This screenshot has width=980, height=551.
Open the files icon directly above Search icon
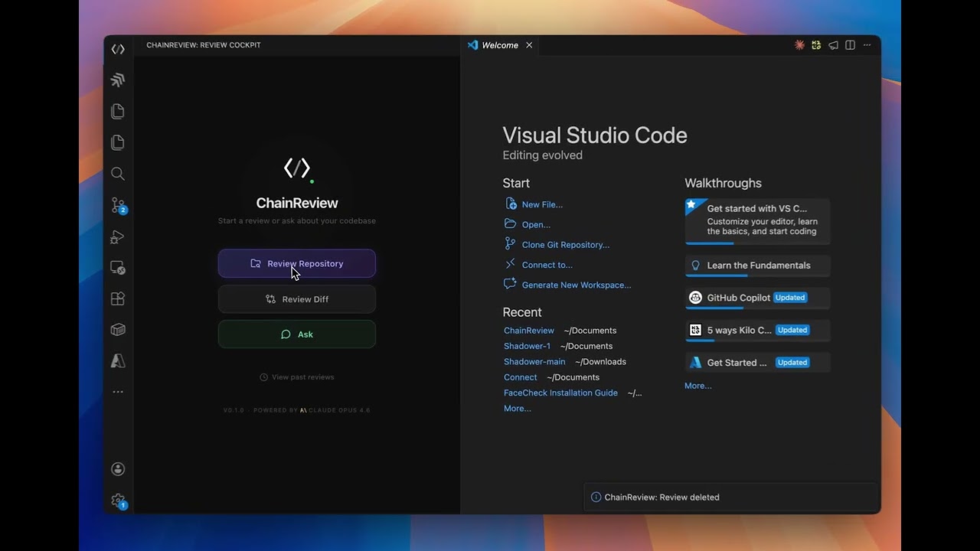118,142
